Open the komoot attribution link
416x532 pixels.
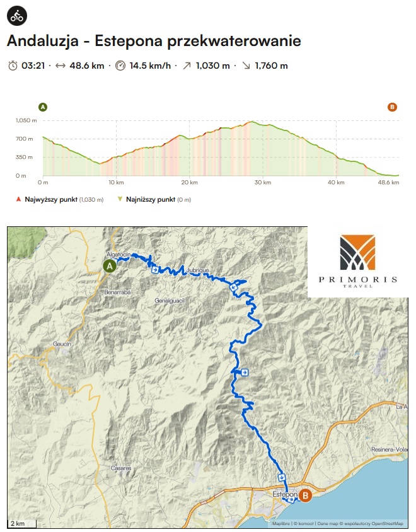303,524
